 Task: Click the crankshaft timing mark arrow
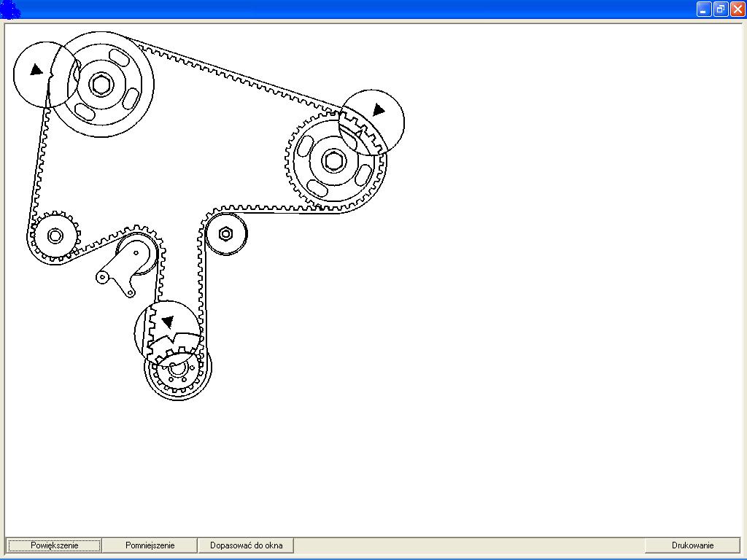point(168,322)
